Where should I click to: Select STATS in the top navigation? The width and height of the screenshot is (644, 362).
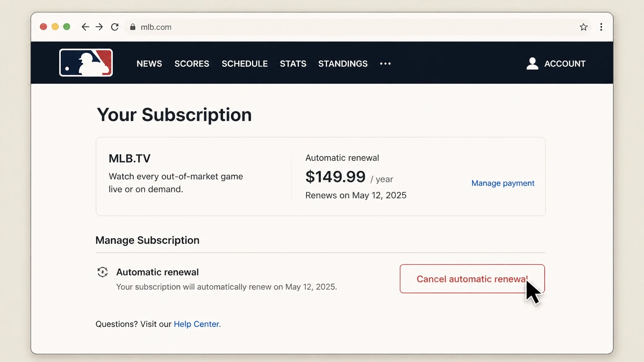293,64
